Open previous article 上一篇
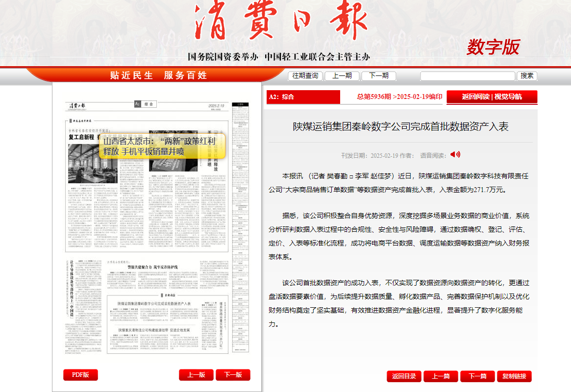Viewport: 571px width, 392px height. (x=441, y=376)
